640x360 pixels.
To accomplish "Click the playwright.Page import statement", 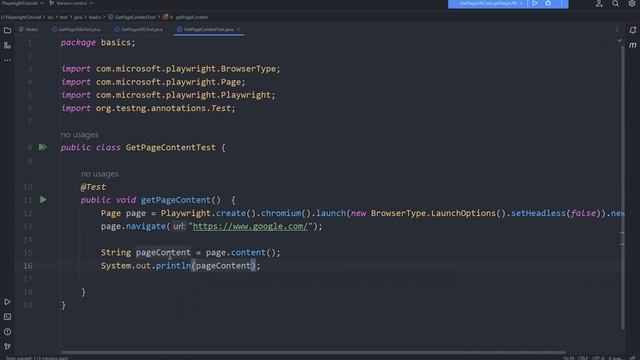I will coord(153,82).
